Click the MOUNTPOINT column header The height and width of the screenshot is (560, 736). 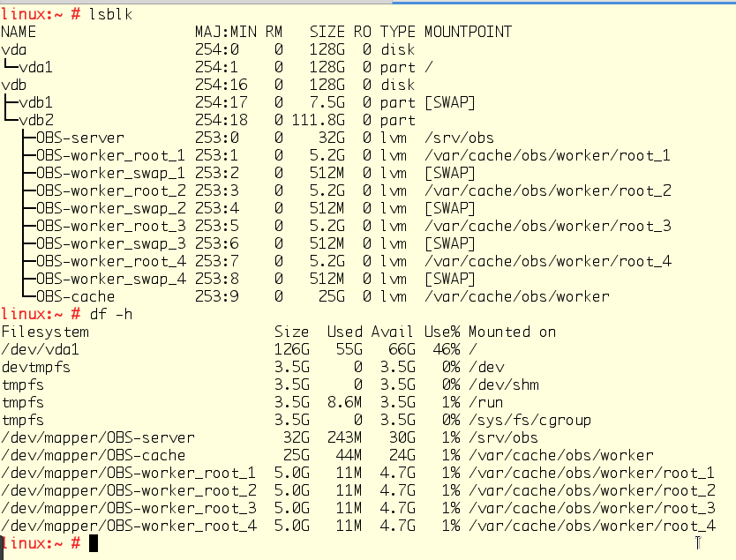(x=468, y=32)
